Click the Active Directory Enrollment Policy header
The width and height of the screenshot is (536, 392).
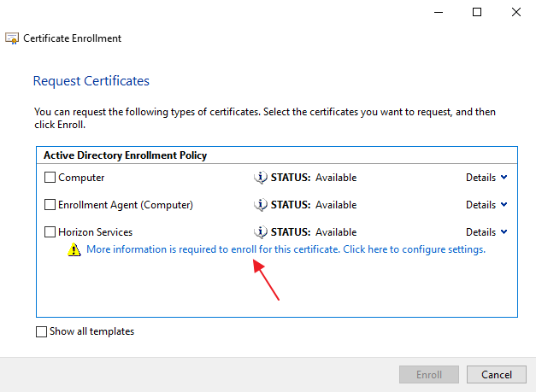tap(125, 155)
